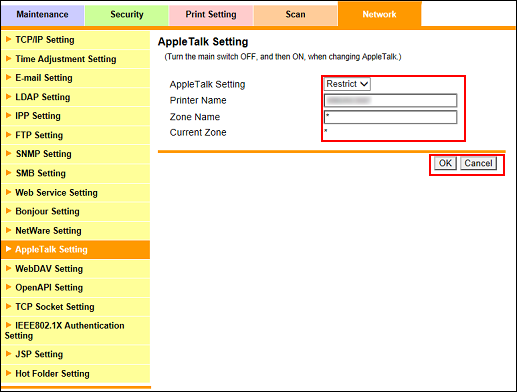This screenshot has height=392, width=517.
Task: Click the arrow icon beside IEEE802.1X Authentication
Action: pyautogui.click(x=9, y=325)
